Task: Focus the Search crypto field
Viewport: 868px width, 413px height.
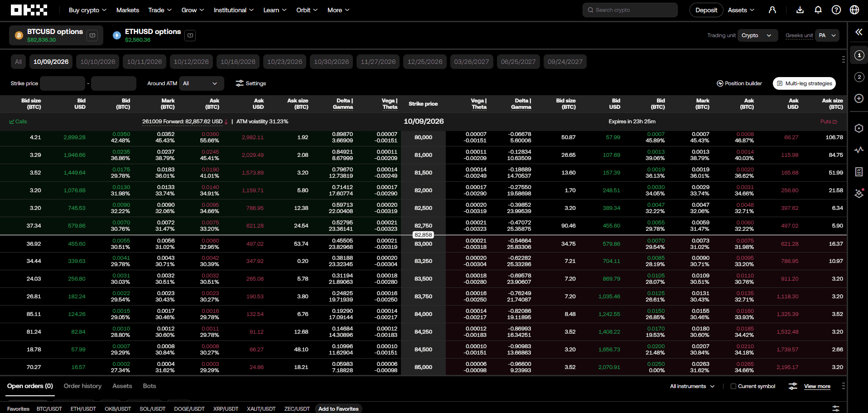Action: (x=630, y=10)
